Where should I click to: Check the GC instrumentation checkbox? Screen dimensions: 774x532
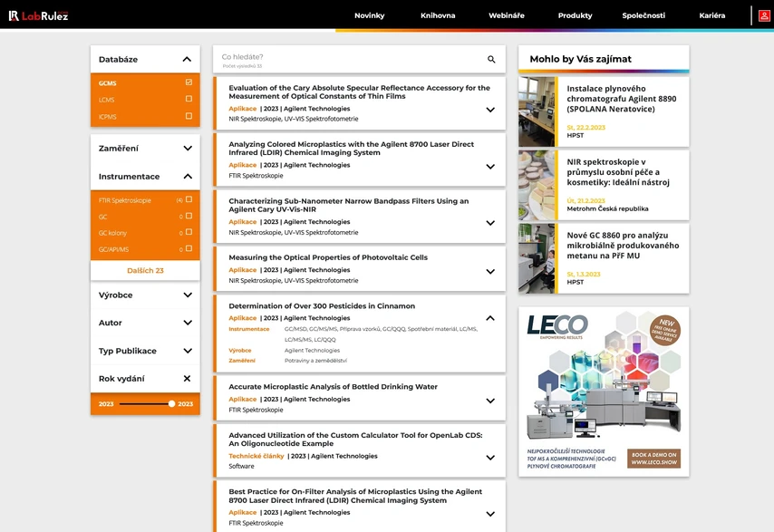point(189,216)
